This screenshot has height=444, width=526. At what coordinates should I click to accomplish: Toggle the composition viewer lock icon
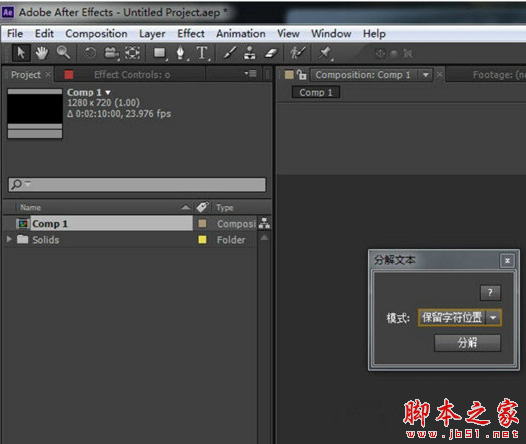(x=302, y=74)
